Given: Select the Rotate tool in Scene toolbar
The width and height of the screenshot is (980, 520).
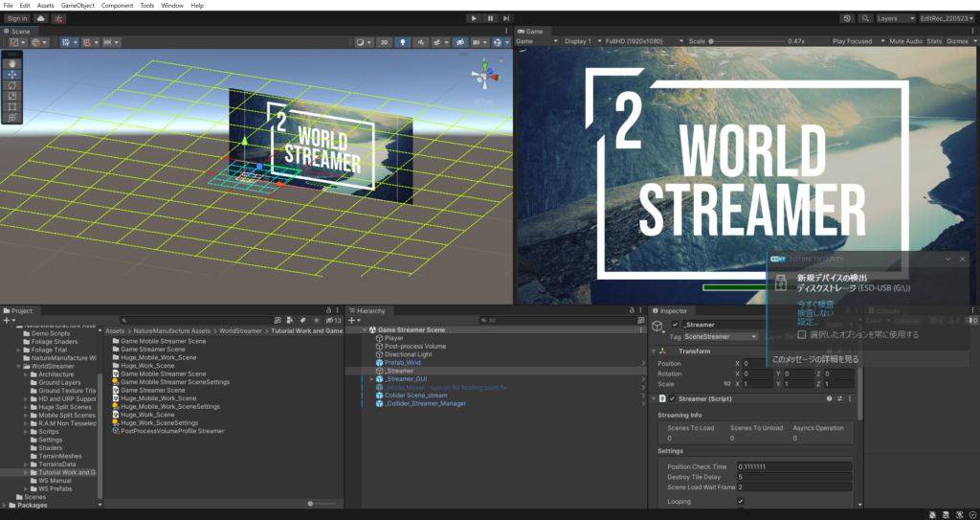Looking at the screenshot, I should (12, 85).
